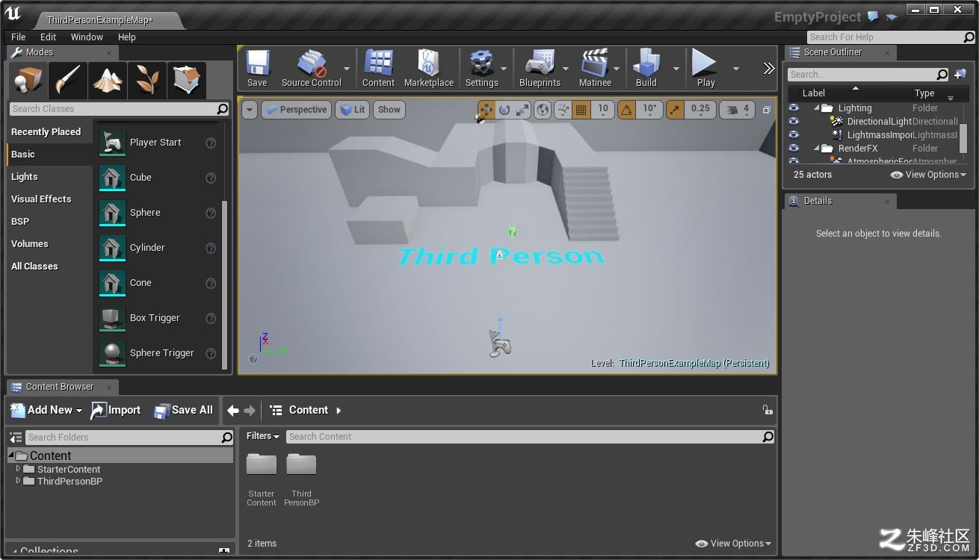Select the rotate gizmo tool in viewport
The image size is (979, 560).
[504, 110]
